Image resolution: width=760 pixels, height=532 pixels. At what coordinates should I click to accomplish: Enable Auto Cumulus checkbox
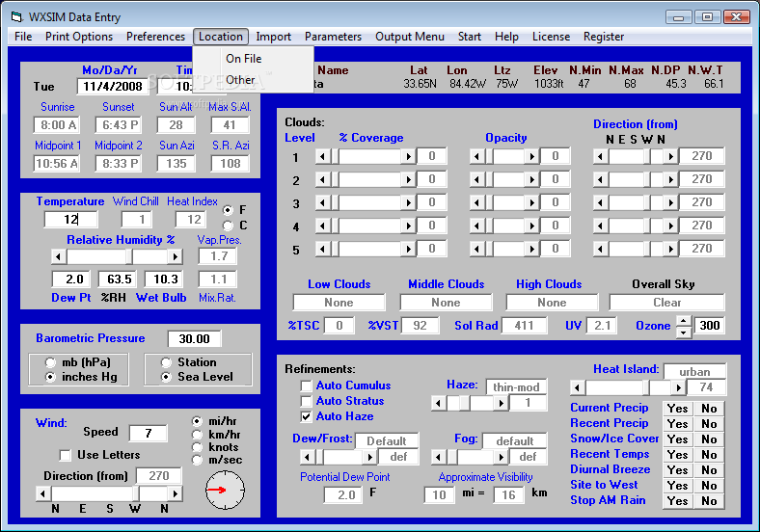click(306, 386)
